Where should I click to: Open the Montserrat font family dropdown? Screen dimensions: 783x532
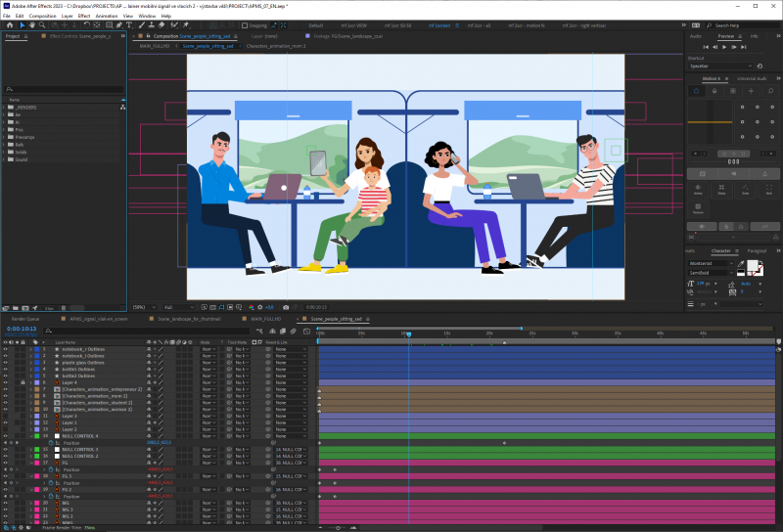[x=719, y=263]
